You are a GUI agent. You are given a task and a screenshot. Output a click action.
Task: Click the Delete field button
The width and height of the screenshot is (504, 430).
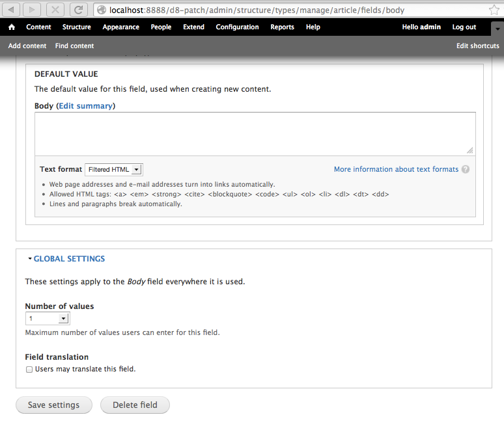[x=135, y=405]
